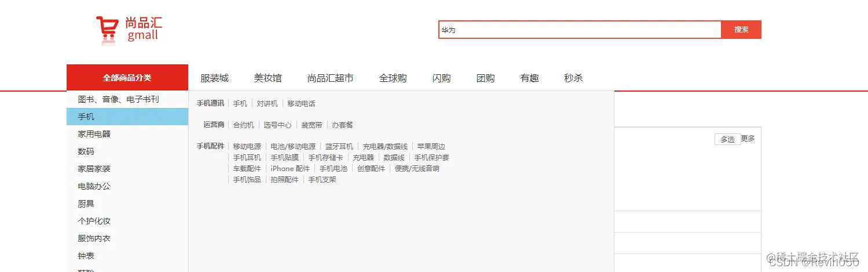Click the 手机配件 group heading
The width and height of the screenshot is (868, 272).
click(210, 146)
